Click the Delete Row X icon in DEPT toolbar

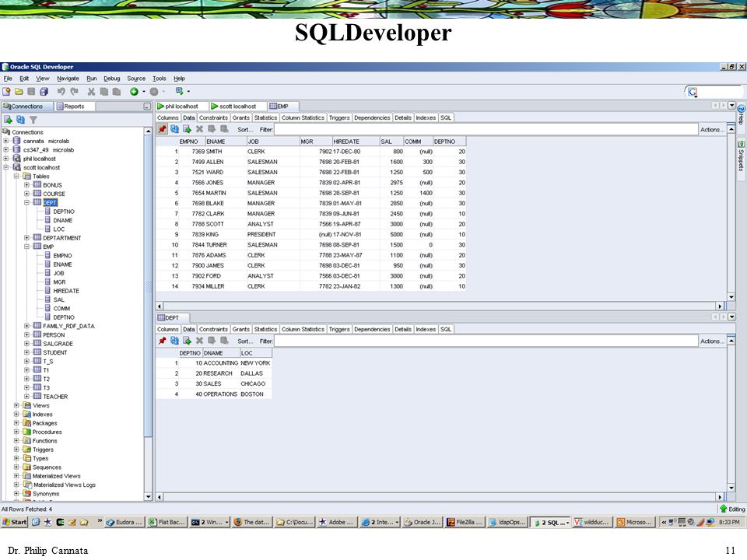pyautogui.click(x=199, y=341)
